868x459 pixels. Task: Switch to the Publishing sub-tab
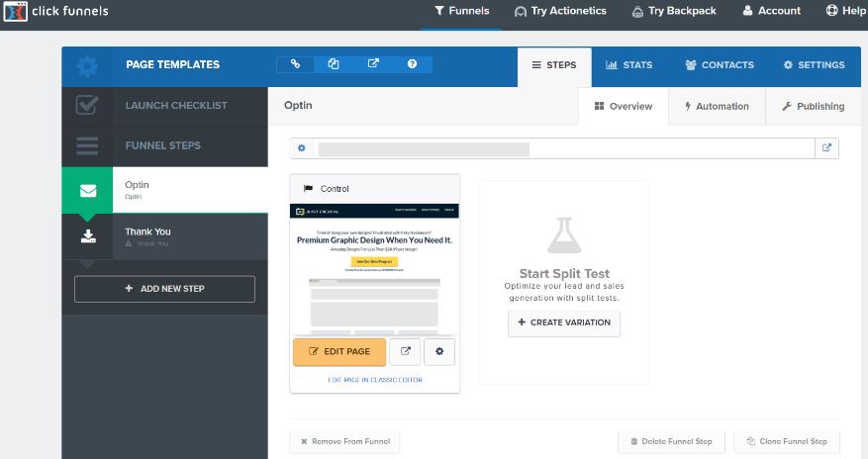click(x=813, y=106)
